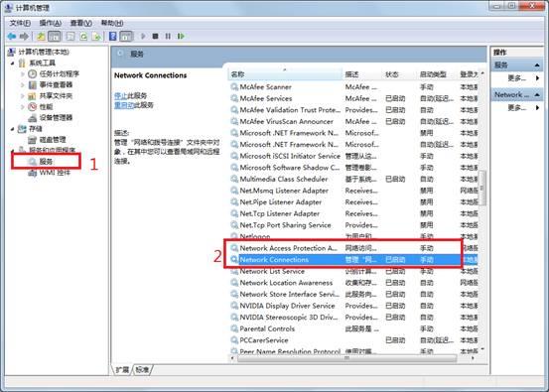Viewport: 549px width, 392px height.
Task: Refresh the services list via the toolbar icon
Action: (x=83, y=36)
